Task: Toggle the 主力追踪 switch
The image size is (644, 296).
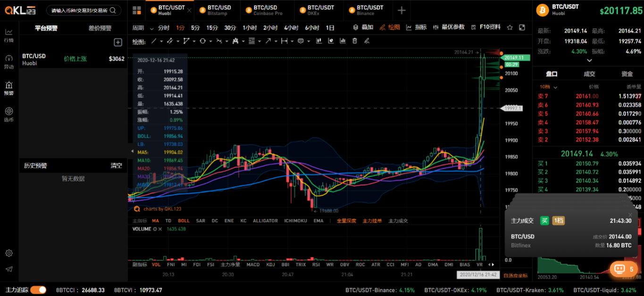Action: point(38,290)
